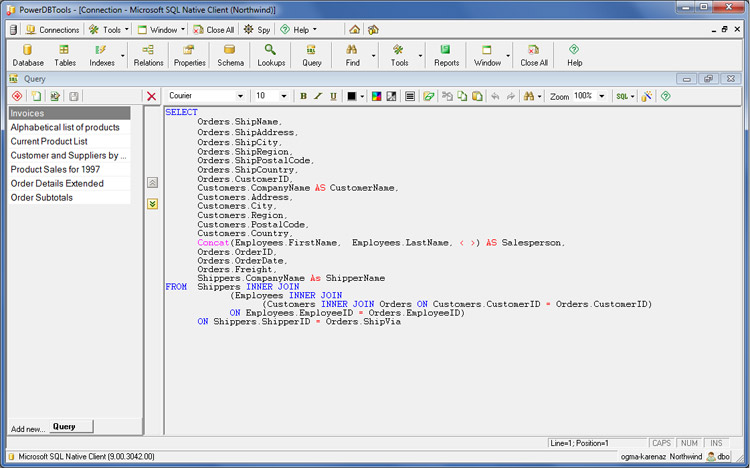Open the Reports tool
Image resolution: width=750 pixels, height=468 pixels.
[x=446, y=55]
